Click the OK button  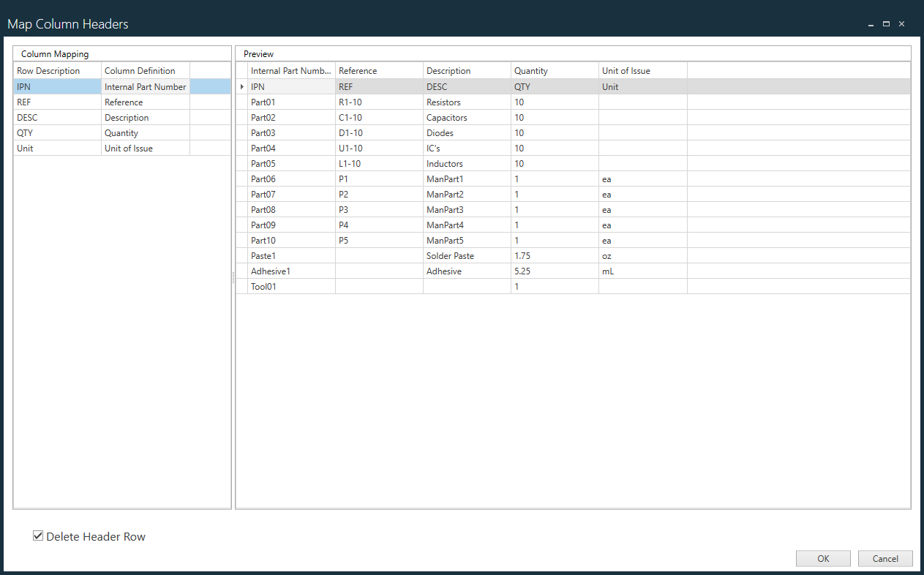822,558
